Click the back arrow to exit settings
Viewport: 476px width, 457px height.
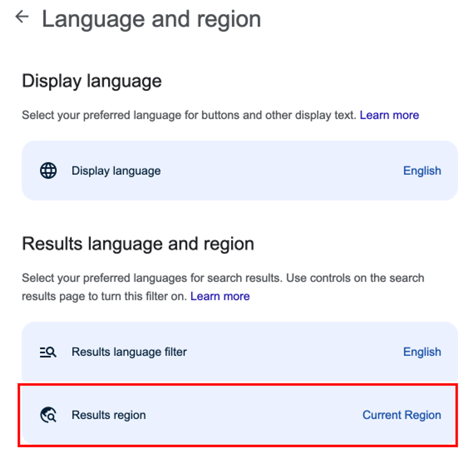pos(22,16)
